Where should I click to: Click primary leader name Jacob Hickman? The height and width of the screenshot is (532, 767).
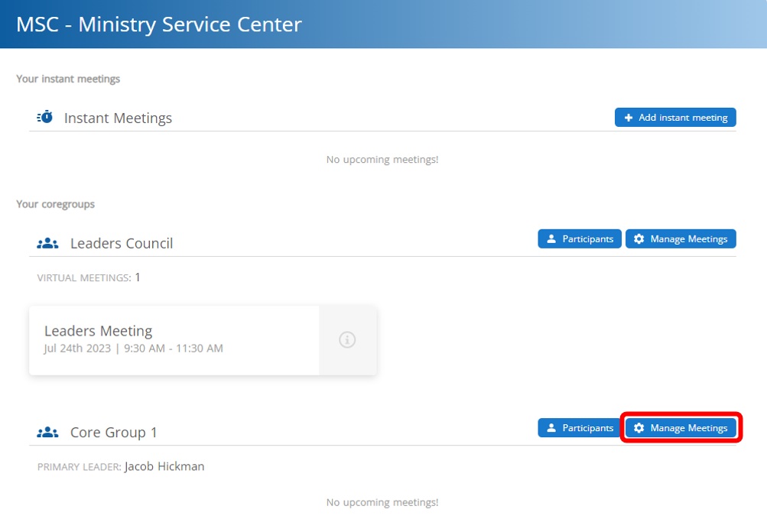tap(164, 466)
